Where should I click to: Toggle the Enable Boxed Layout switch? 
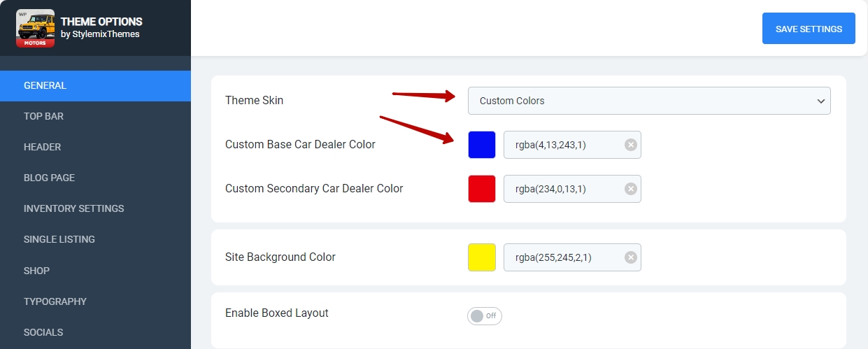484,316
